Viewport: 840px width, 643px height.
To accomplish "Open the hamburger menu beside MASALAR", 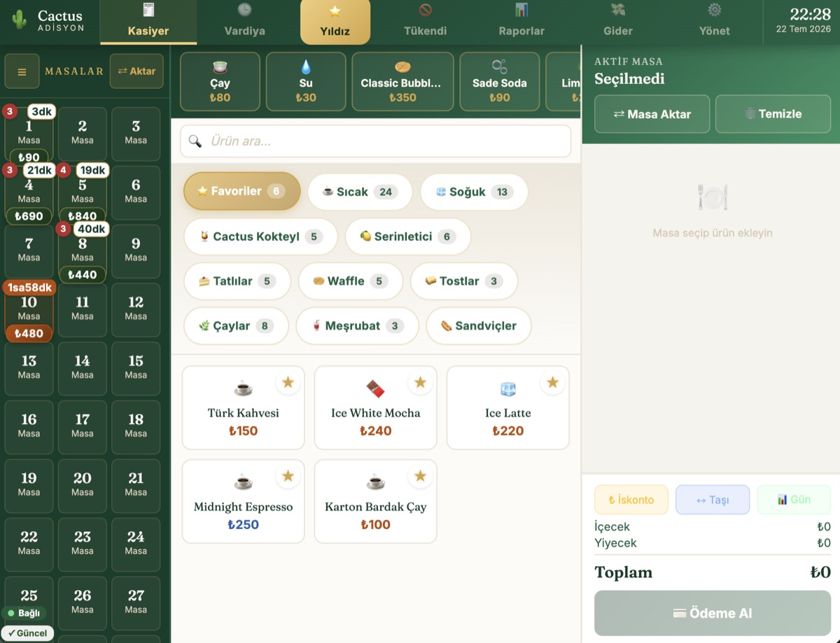I will [22, 71].
